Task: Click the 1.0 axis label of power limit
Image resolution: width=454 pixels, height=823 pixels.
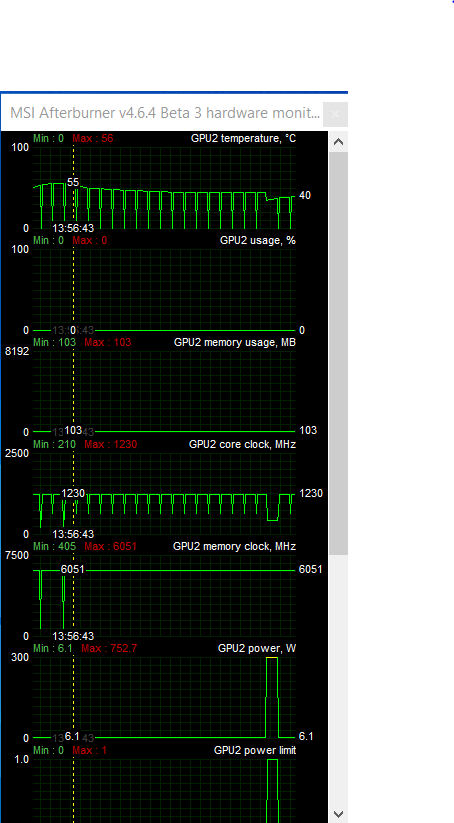Action: [x=22, y=759]
